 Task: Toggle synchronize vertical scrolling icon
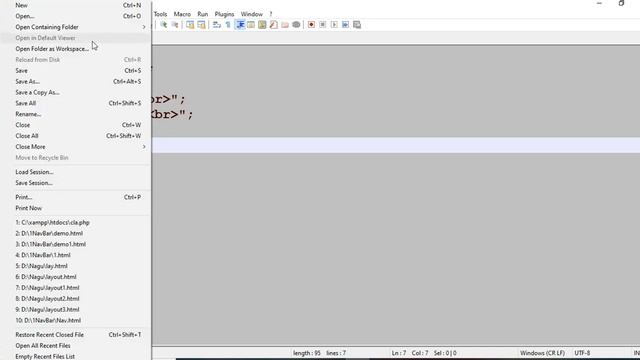pyautogui.click(x=190, y=25)
